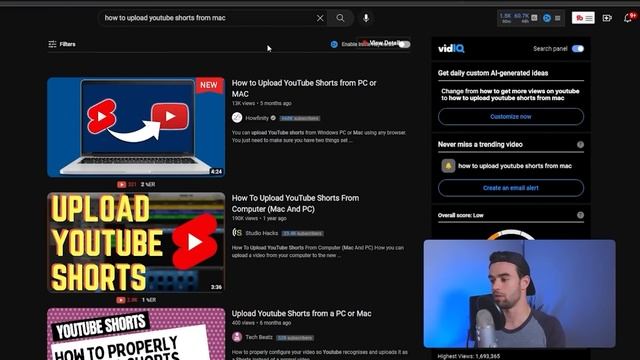Open title Upload Youtube Shorts from a PC or Mac
This screenshot has height=360, width=640.
(302, 313)
